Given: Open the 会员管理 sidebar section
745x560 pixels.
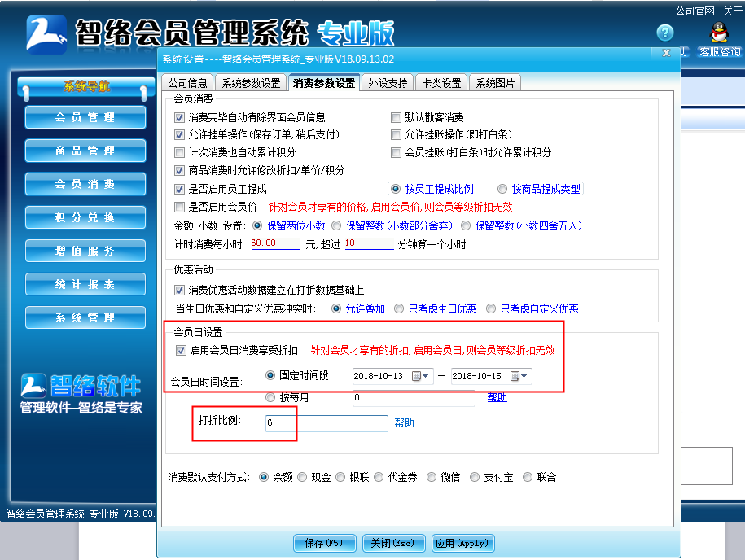Looking at the screenshot, I should pos(85,117).
